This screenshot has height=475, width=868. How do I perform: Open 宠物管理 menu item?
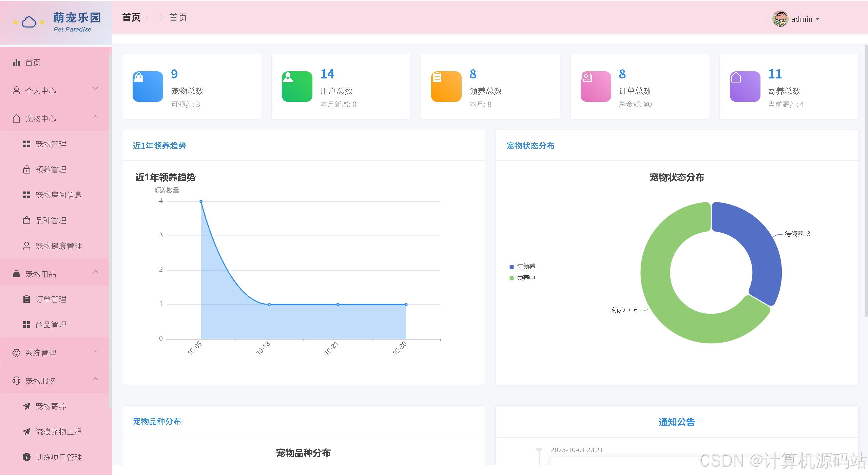(54, 144)
